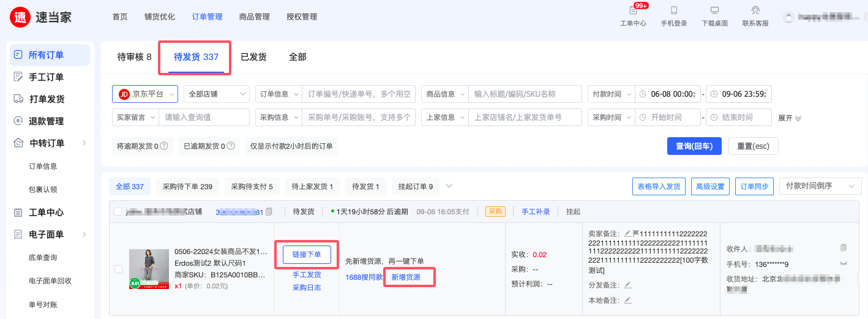Copy the order number with copy icon

pyautogui.click(x=269, y=212)
